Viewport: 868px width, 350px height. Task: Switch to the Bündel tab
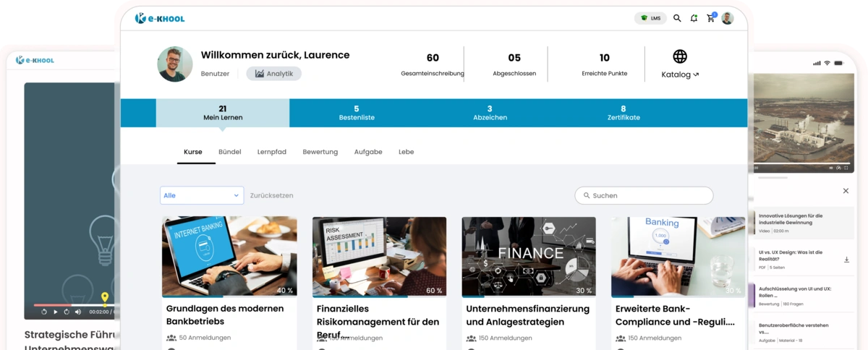pyautogui.click(x=229, y=152)
